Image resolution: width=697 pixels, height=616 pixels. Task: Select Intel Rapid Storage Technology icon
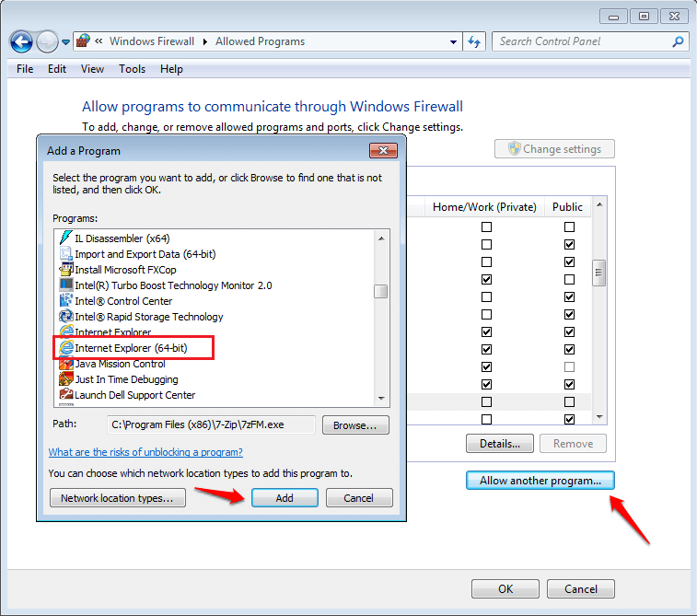(65, 317)
